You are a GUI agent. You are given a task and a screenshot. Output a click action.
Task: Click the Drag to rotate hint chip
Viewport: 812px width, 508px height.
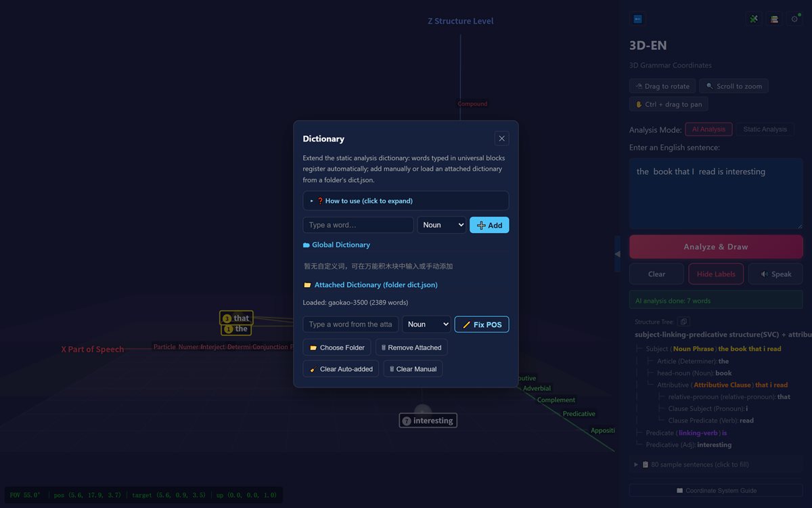662,86
